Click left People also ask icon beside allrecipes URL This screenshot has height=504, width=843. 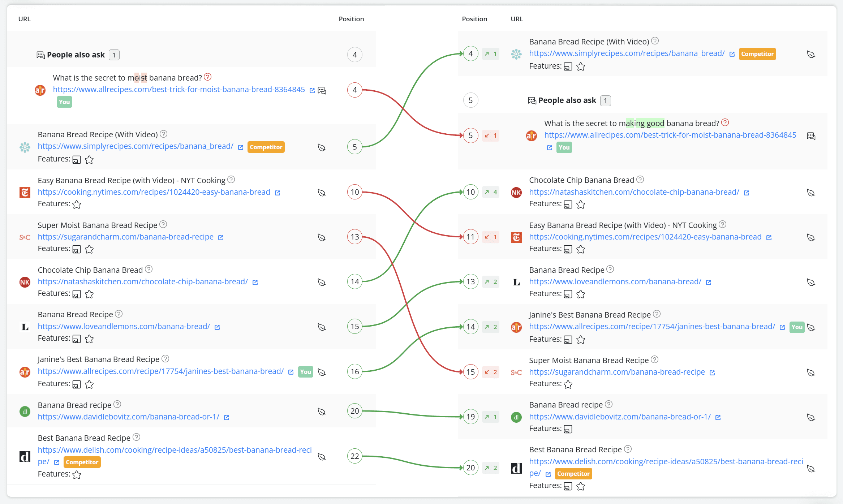coord(322,91)
